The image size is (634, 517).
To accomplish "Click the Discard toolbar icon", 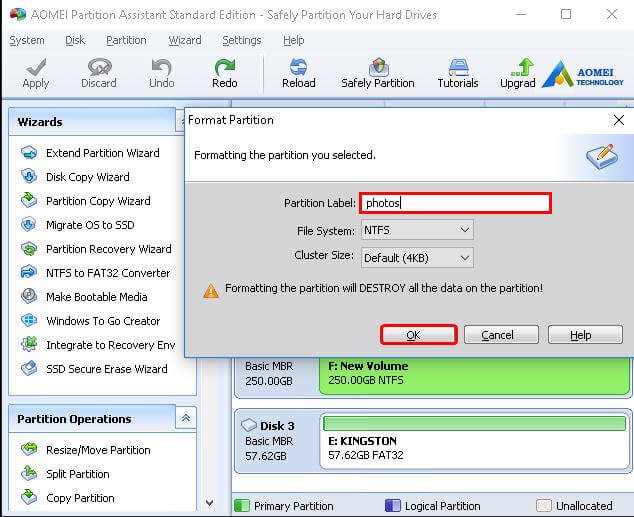I will coord(99,67).
